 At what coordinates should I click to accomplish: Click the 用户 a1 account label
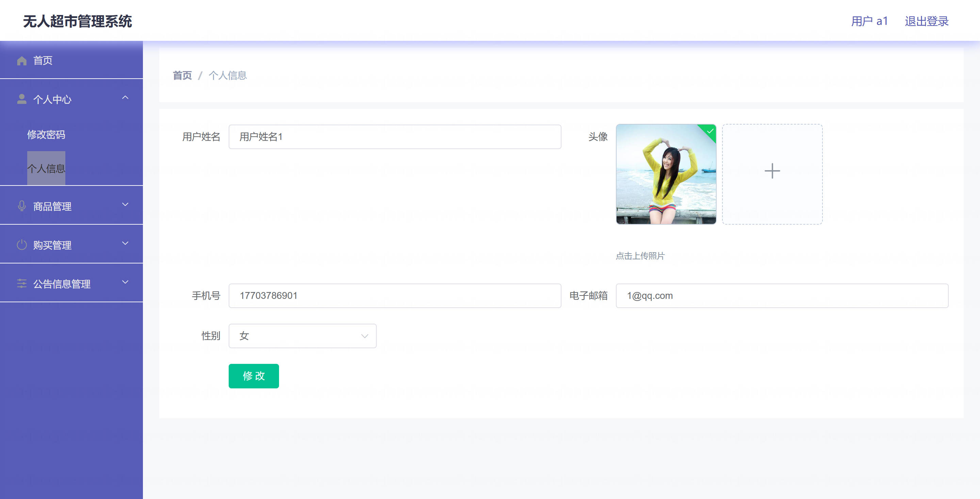[869, 21]
